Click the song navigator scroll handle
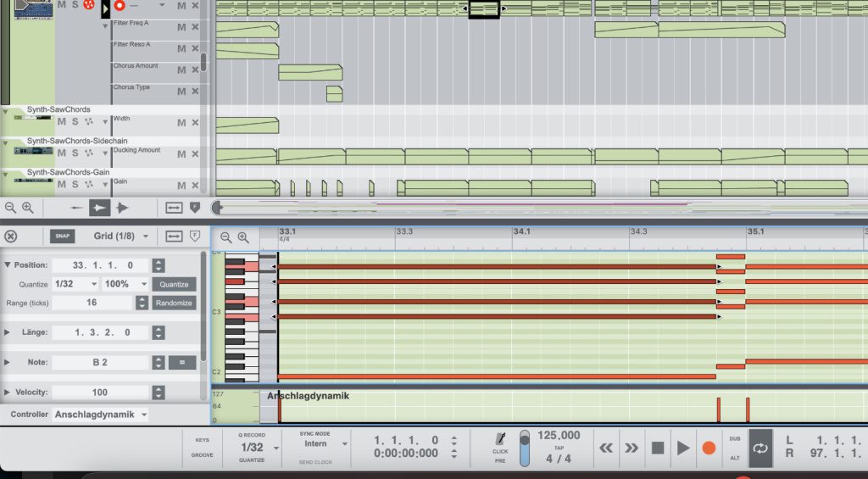 pyautogui.click(x=216, y=208)
